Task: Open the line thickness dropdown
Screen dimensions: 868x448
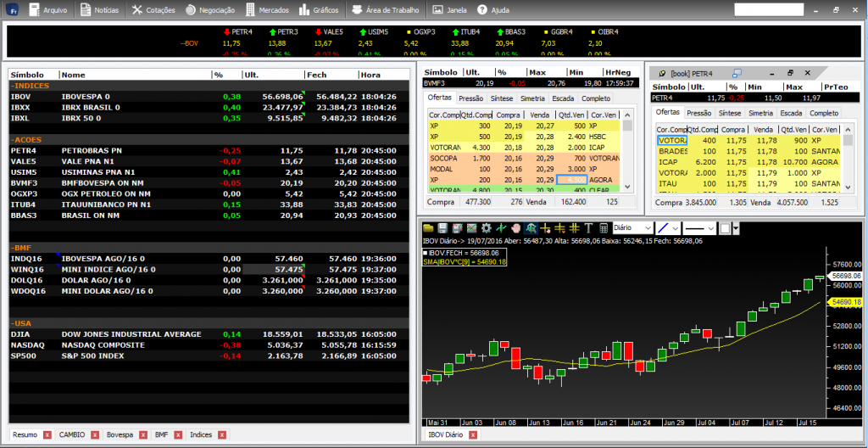Action: pos(699,228)
